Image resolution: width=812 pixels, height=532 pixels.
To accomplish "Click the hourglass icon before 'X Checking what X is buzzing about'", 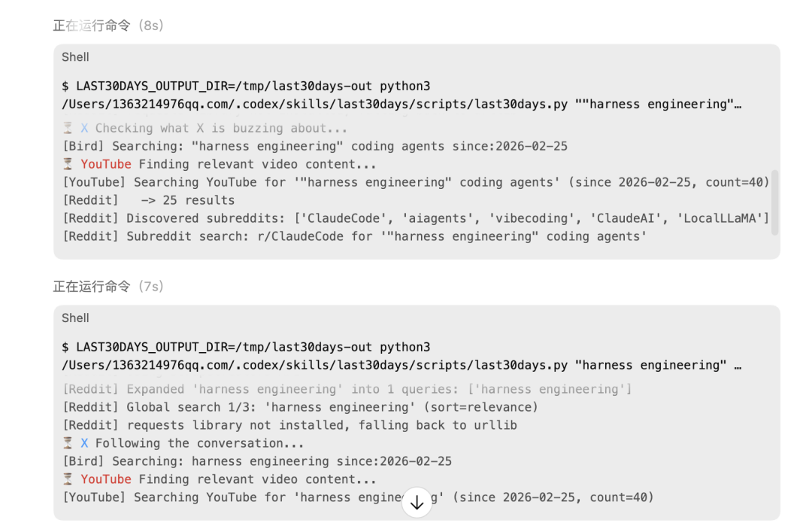I will pyautogui.click(x=66, y=128).
